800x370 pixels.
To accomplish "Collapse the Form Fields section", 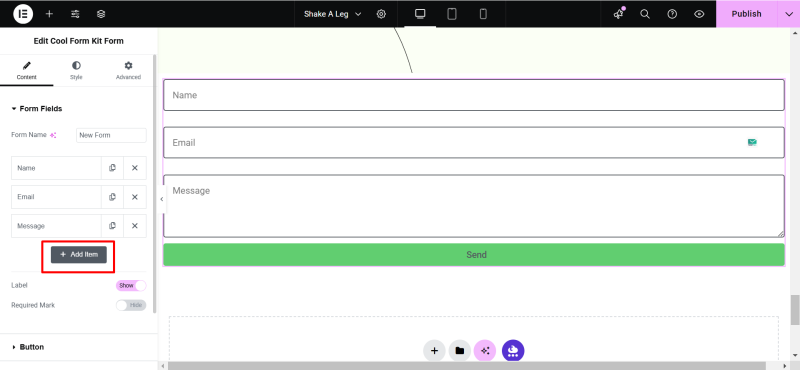I will pos(37,109).
